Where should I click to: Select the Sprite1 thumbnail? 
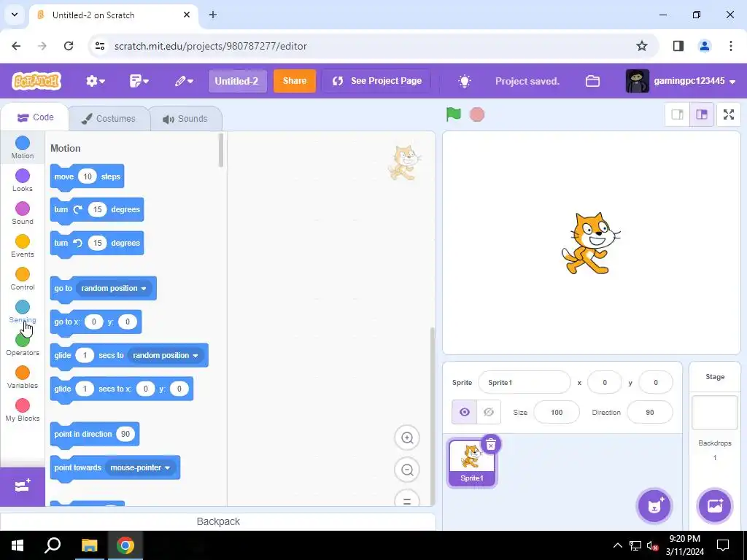pos(472,463)
